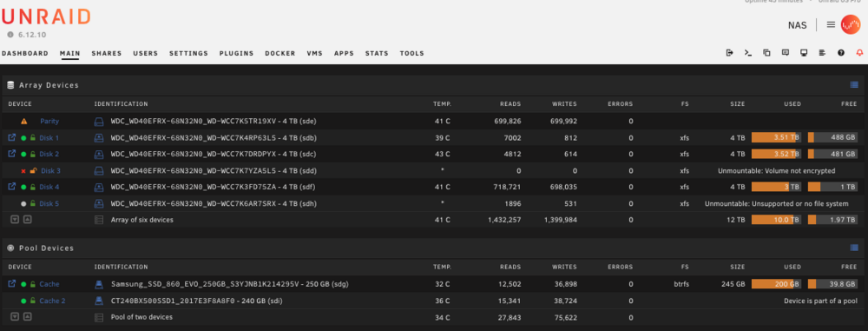Go to the Dashboard tab
Viewport: 868px width, 331px height.
pos(25,53)
